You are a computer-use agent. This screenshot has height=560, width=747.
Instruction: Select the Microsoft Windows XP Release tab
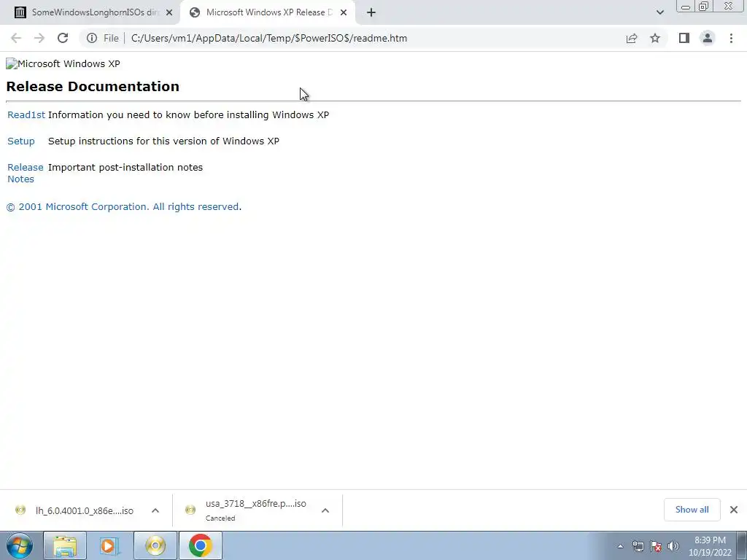point(267,12)
